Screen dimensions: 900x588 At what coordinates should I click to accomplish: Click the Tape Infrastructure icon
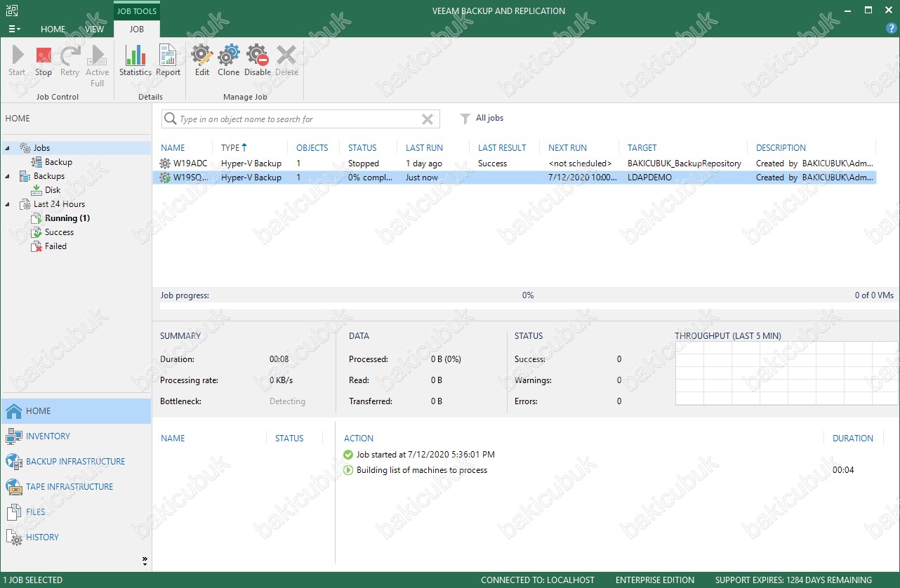point(14,487)
